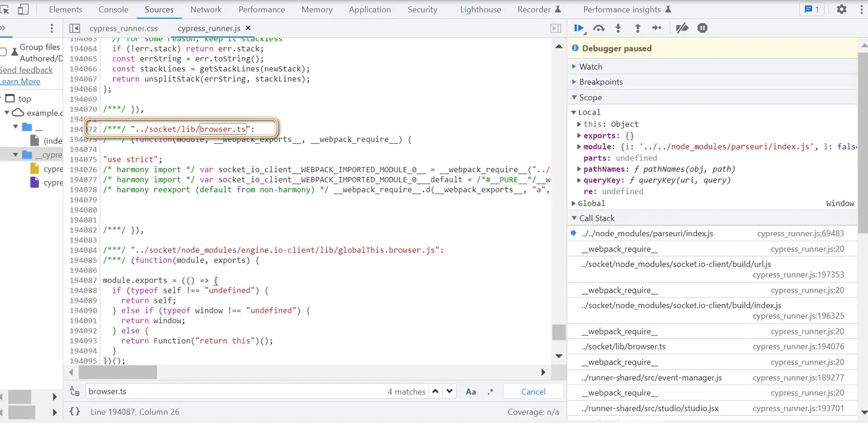Open the Performance tab

262,9
